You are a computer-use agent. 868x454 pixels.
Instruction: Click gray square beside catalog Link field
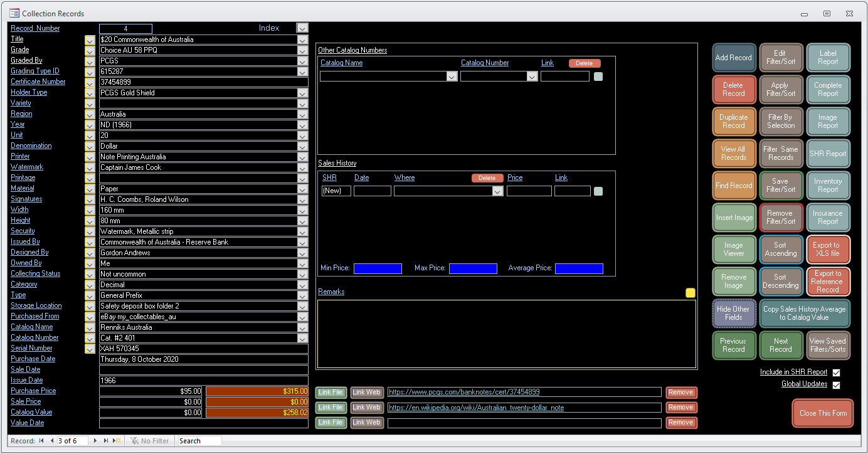[x=598, y=77]
